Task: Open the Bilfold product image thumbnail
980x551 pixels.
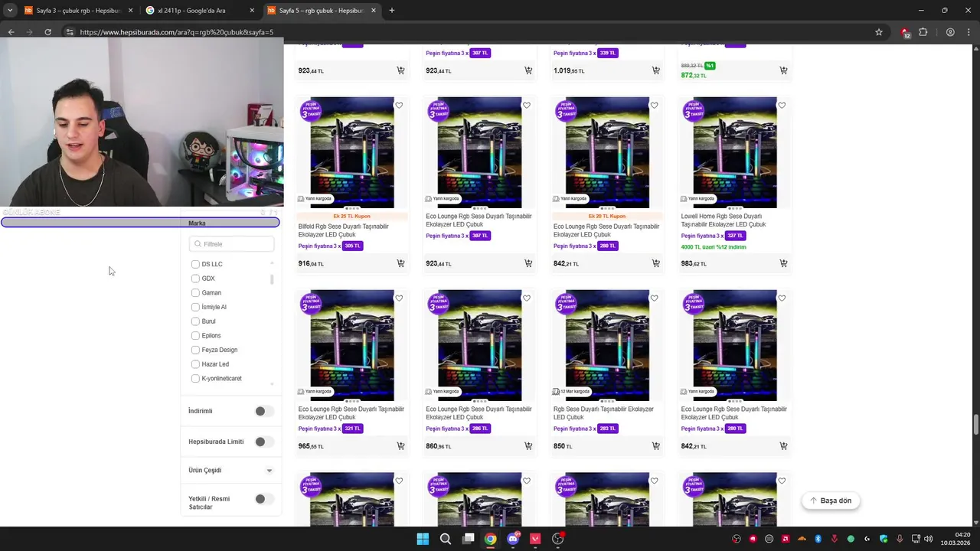Action: point(351,152)
